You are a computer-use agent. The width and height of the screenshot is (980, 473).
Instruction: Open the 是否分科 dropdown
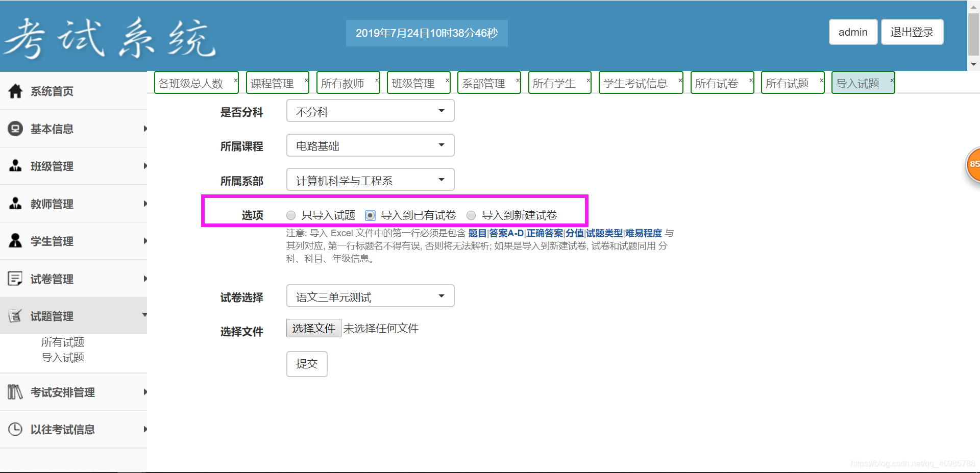point(371,111)
